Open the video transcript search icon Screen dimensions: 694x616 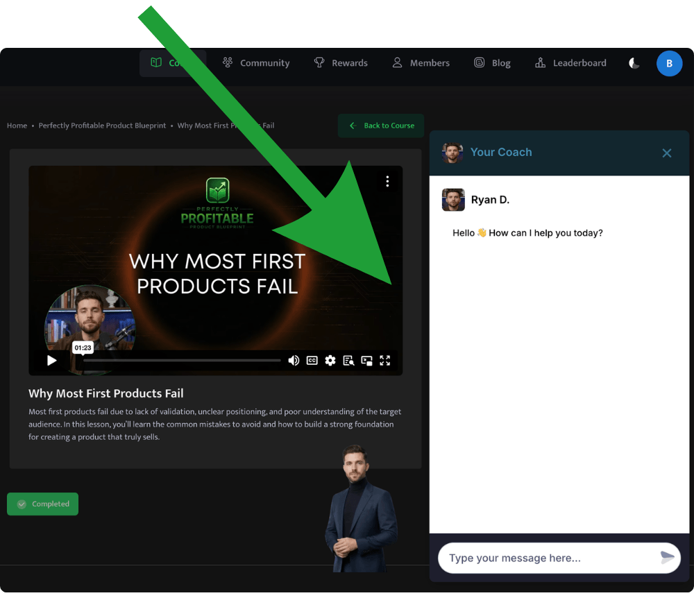point(348,361)
